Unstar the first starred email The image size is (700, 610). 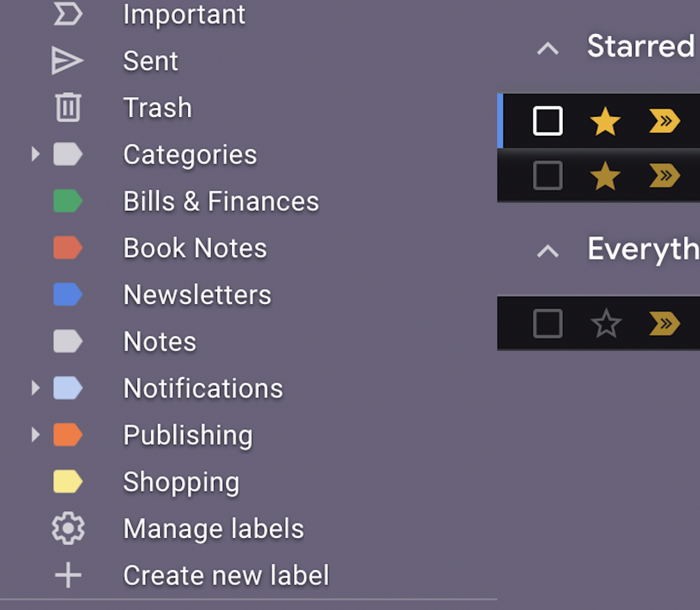pyautogui.click(x=605, y=121)
